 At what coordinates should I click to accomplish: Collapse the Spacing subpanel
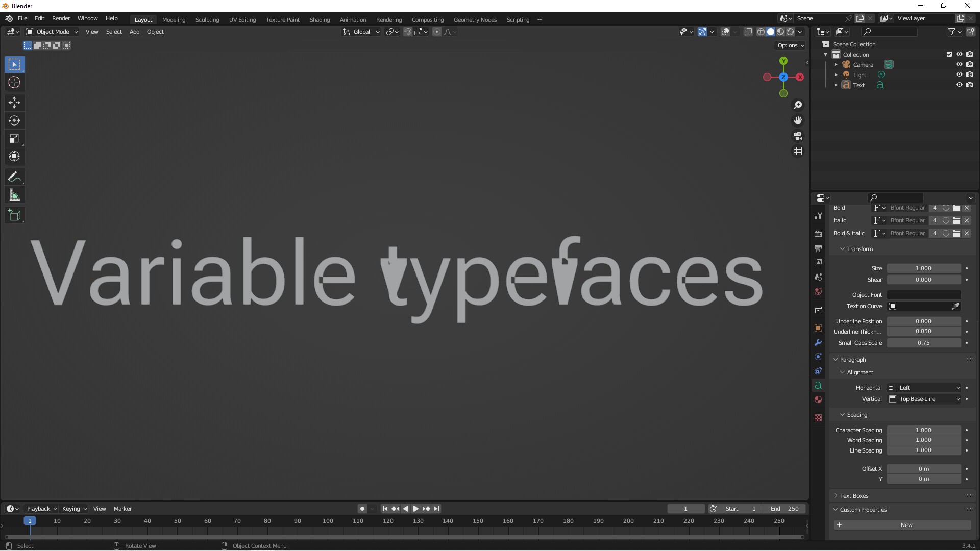pyautogui.click(x=856, y=415)
